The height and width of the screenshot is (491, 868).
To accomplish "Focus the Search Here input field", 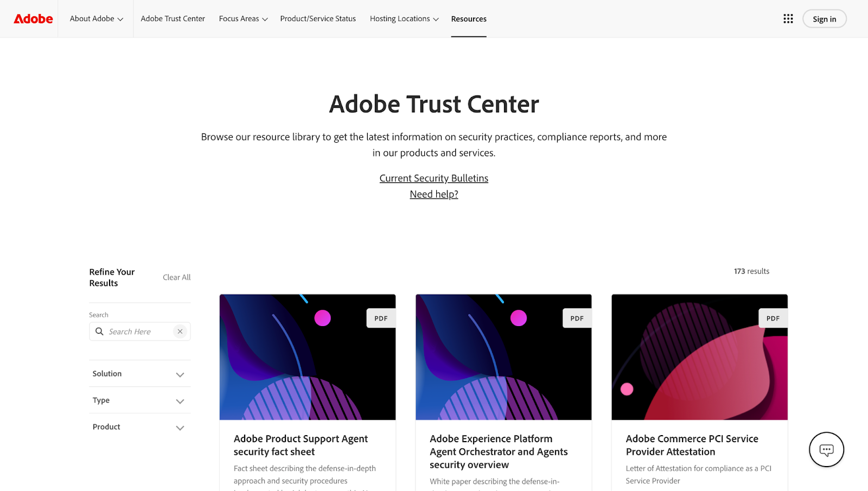I will (140, 331).
